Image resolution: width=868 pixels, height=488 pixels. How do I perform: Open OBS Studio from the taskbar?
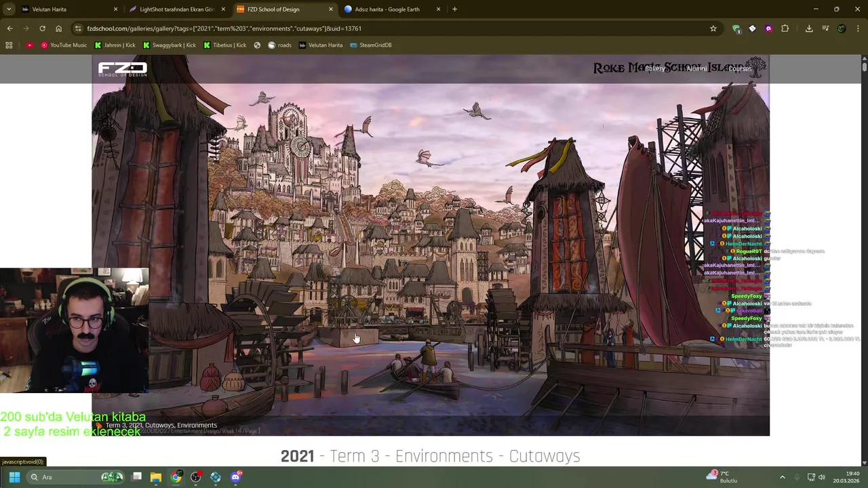[195, 477]
